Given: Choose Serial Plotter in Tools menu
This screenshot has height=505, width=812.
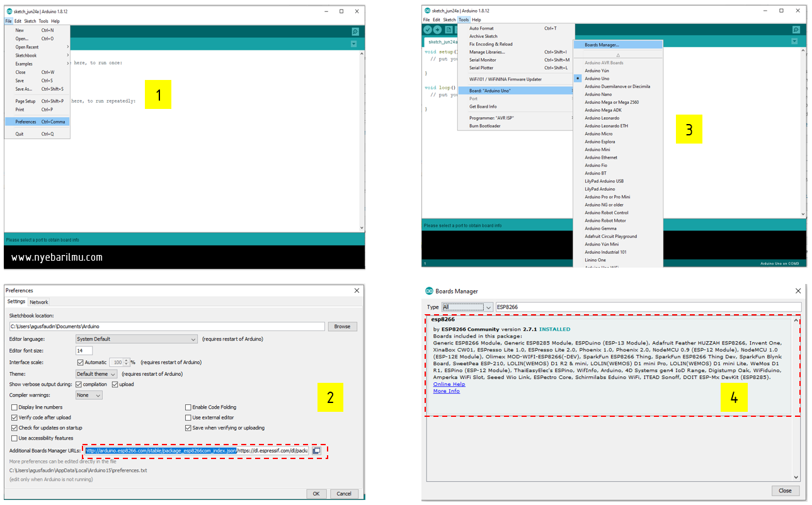Looking at the screenshot, I should pyautogui.click(x=516, y=67).
